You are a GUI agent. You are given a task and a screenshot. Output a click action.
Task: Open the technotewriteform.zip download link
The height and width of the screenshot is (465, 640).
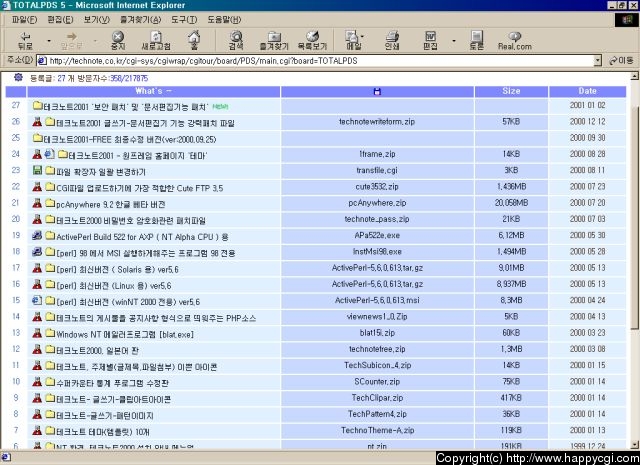377,122
